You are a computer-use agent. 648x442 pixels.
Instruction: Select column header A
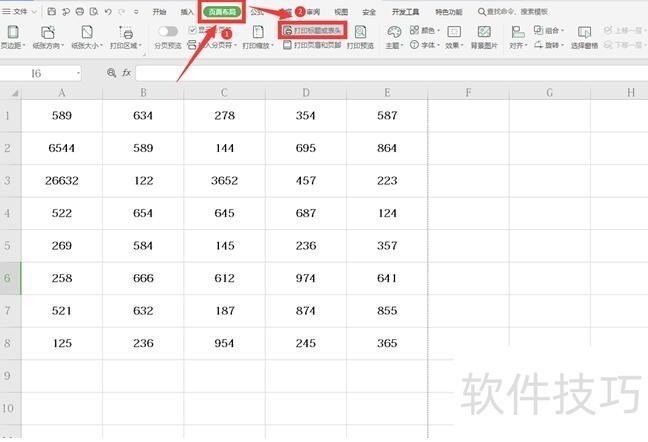tap(62, 93)
